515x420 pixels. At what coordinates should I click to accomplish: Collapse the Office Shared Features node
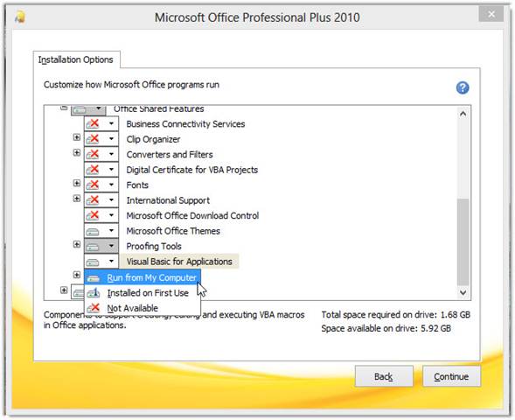64,108
